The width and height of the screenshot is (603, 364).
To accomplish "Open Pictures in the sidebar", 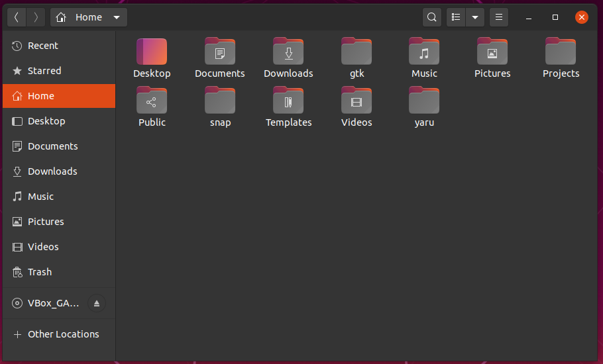I will click(x=59, y=222).
